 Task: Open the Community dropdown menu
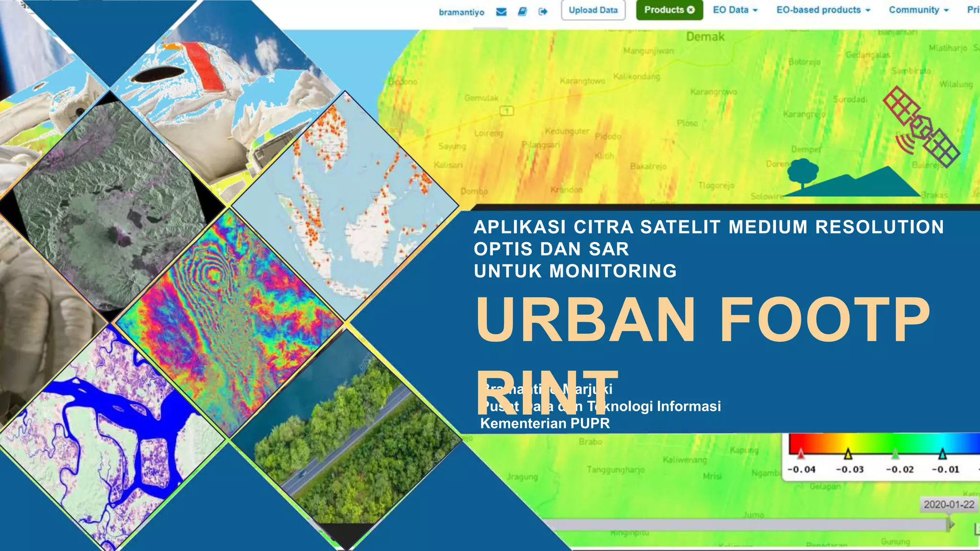[919, 10]
